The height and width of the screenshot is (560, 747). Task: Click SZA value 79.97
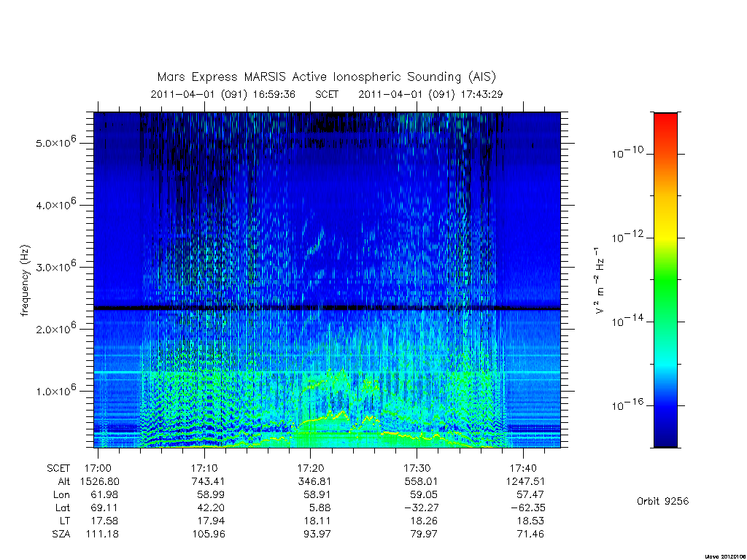pyautogui.click(x=424, y=534)
